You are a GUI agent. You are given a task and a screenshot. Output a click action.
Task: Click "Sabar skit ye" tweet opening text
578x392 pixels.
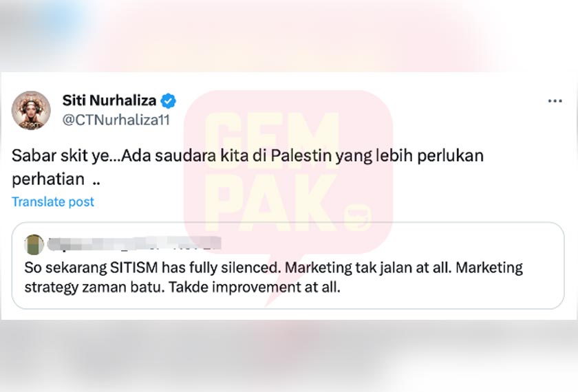61,155
